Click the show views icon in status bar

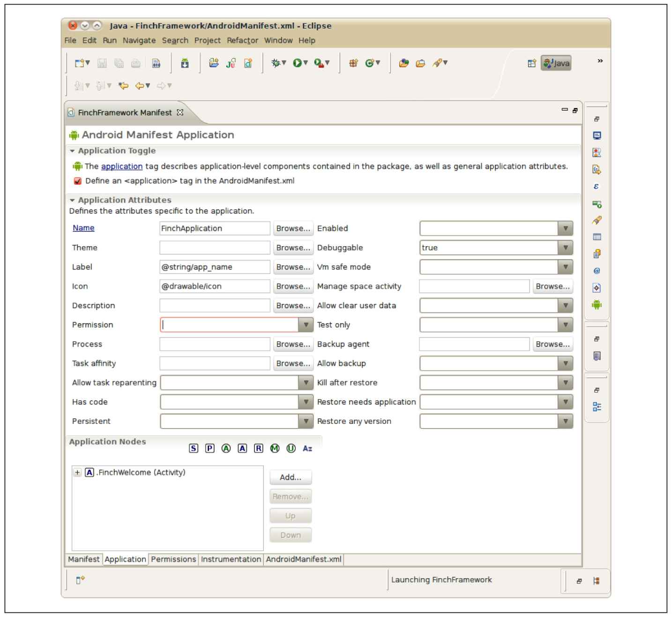80,580
